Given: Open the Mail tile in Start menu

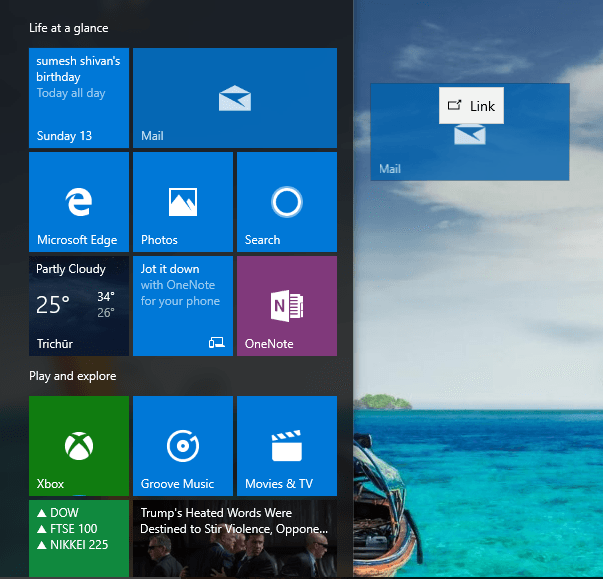Looking at the screenshot, I should pyautogui.click(x=235, y=98).
